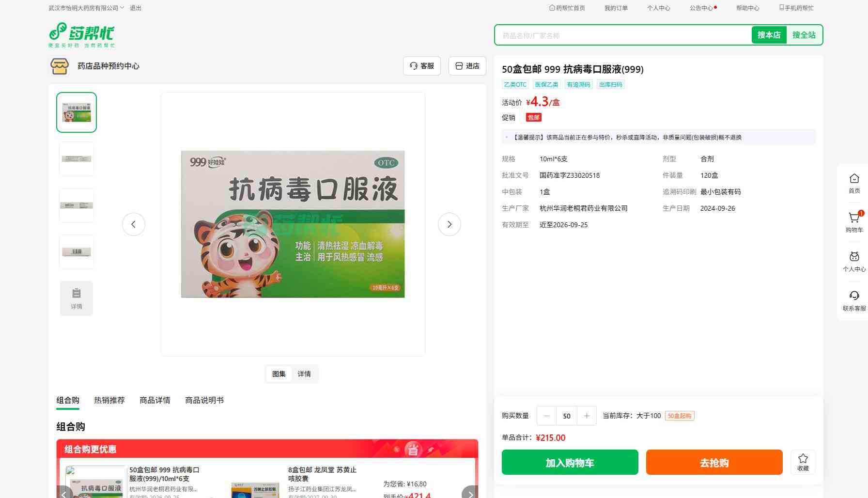Focus the drug name search field
This screenshot has height=498, width=868.
(x=622, y=35)
